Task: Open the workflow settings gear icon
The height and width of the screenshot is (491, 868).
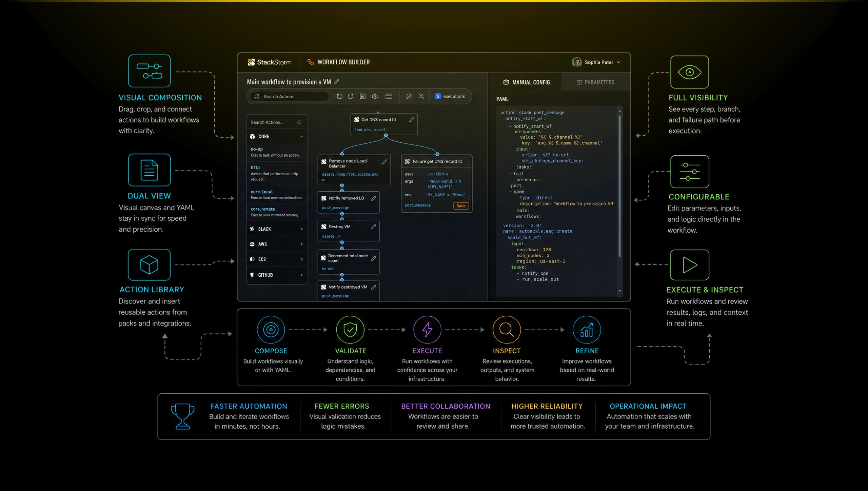Action: 375,96
